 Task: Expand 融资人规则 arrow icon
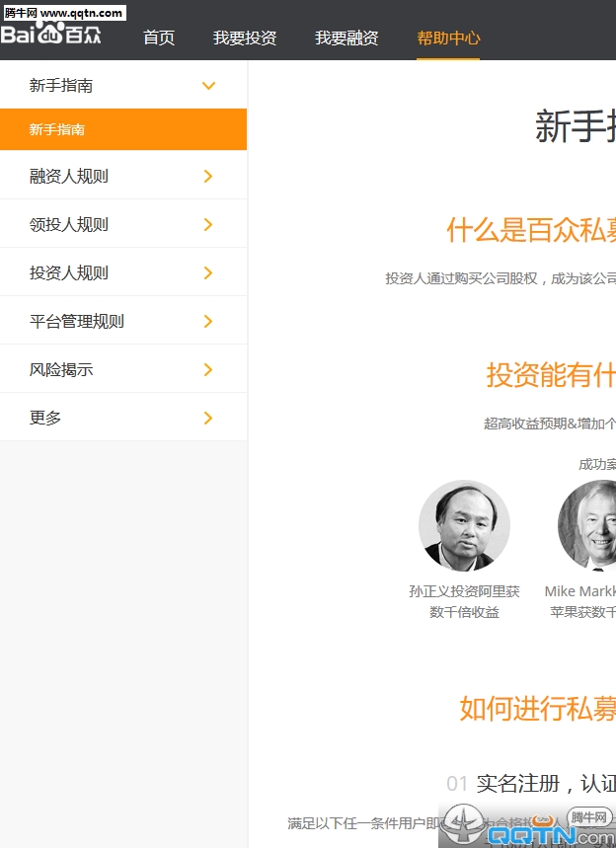tap(208, 177)
